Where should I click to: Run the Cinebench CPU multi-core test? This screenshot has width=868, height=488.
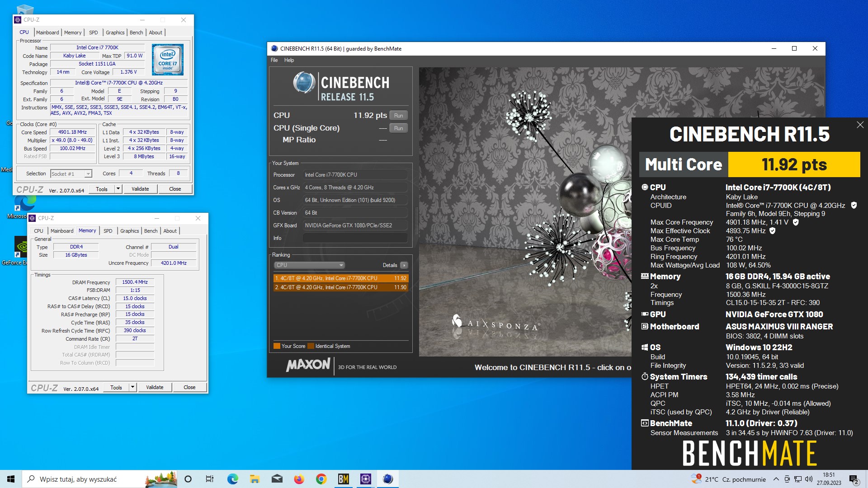[398, 116]
